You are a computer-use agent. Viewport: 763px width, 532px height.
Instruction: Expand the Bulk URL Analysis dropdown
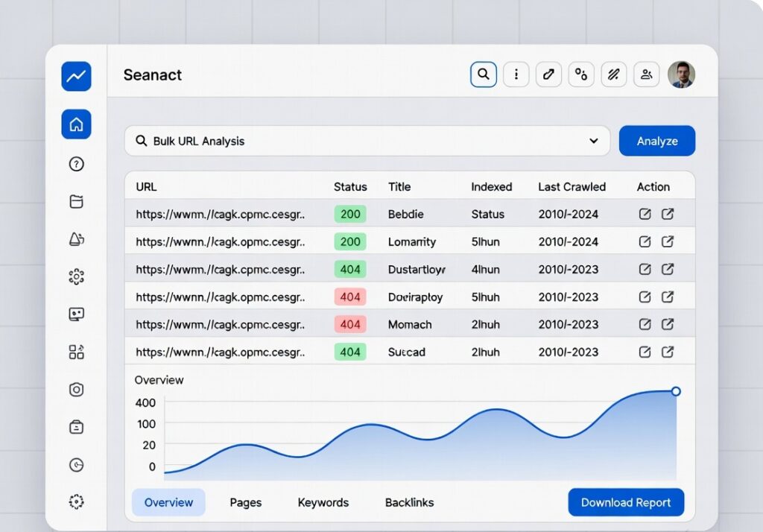(x=594, y=140)
